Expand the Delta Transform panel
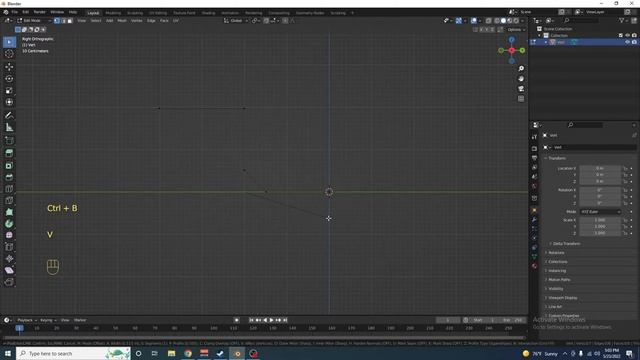This screenshot has height=360, width=640. point(566,244)
